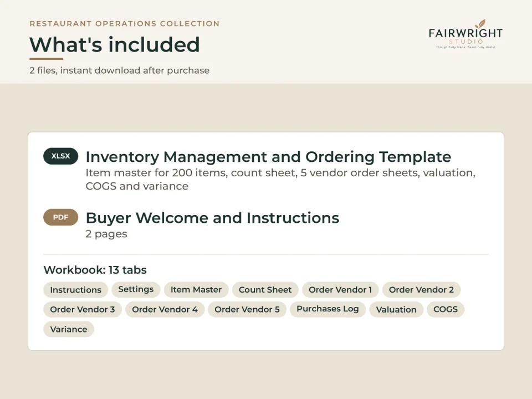Click the 'Buyer Welcome and Instructions' title
Viewport: 532px width, 399px height.
(212, 218)
